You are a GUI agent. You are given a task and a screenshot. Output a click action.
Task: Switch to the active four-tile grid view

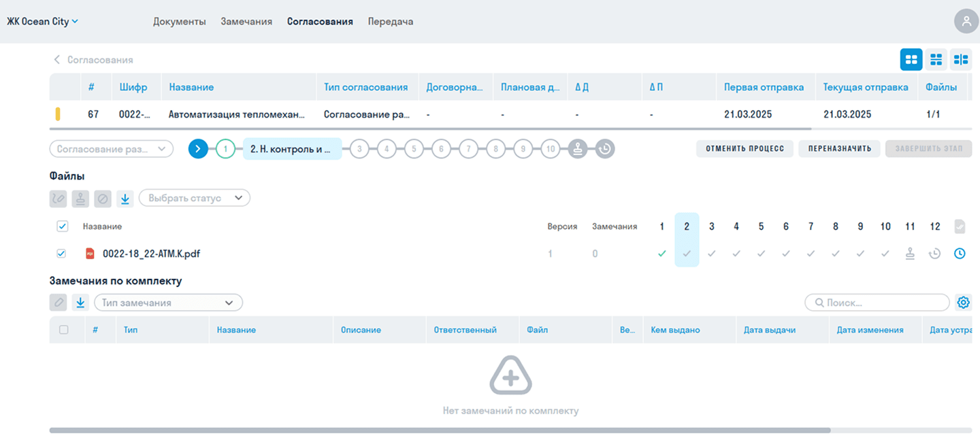tap(911, 60)
